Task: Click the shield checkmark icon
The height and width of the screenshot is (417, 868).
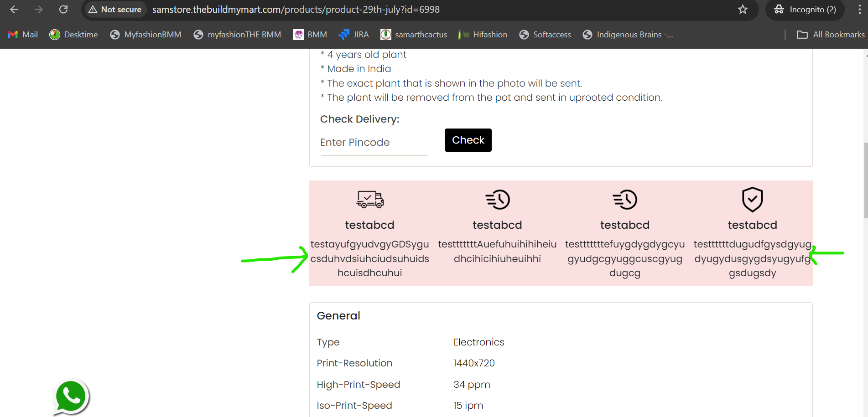Action: click(753, 200)
